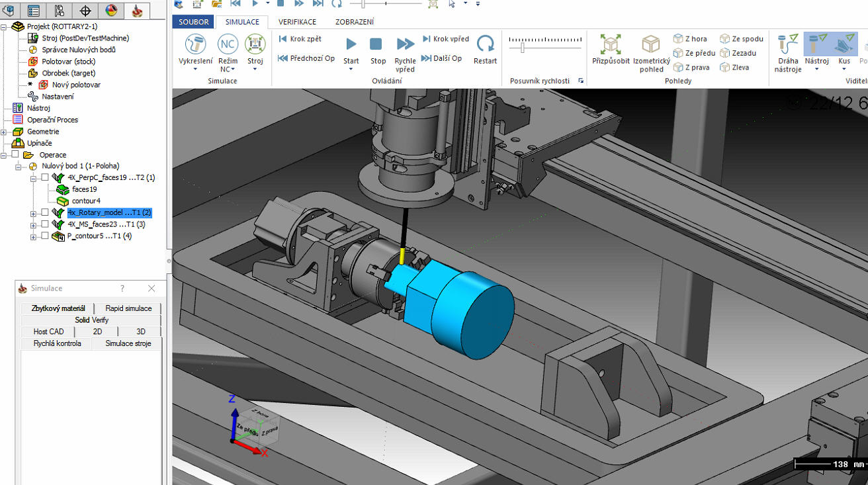The width and height of the screenshot is (868, 485).
Task: Click the Start simulation play icon
Action: click(351, 44)
